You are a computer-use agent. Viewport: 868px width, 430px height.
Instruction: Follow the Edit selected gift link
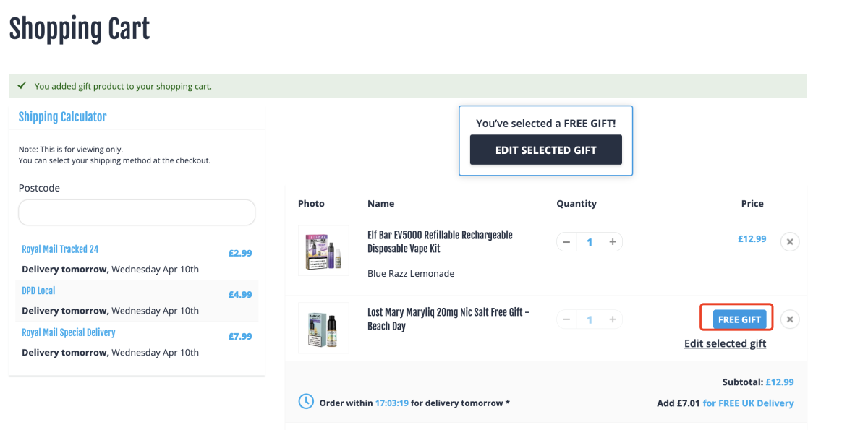725,343
